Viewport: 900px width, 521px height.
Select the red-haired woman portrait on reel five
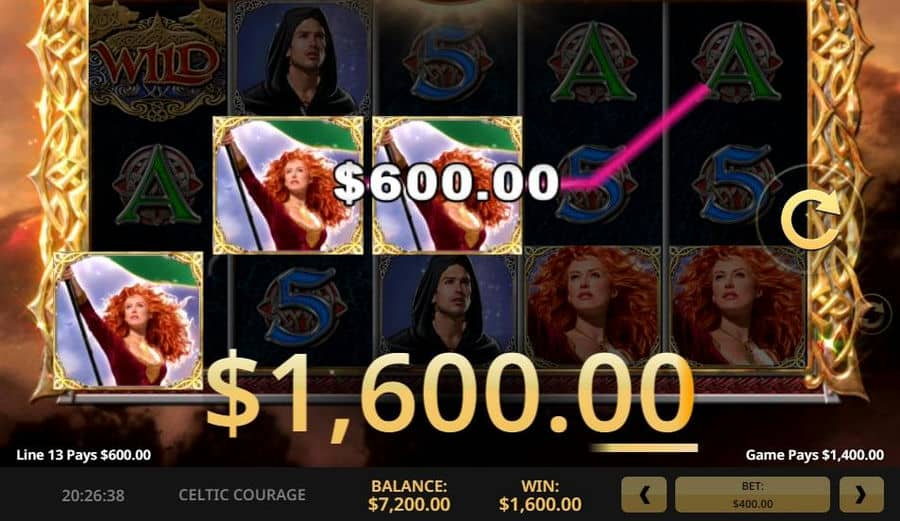pos(738,306)
